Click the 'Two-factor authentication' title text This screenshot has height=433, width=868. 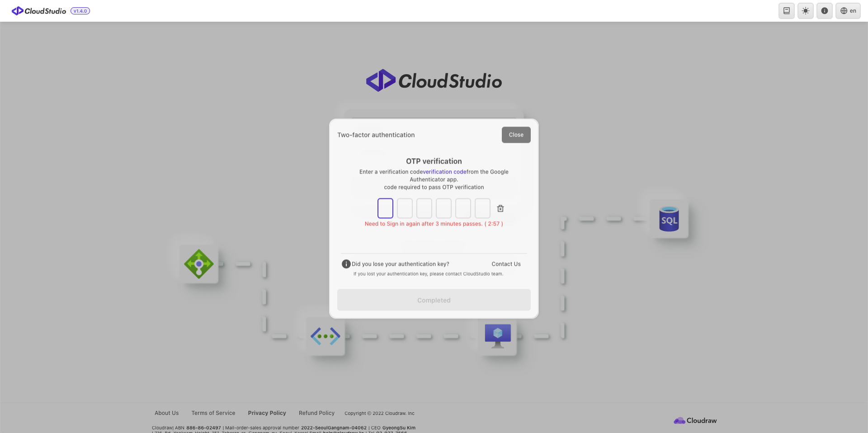coord(376,135)
